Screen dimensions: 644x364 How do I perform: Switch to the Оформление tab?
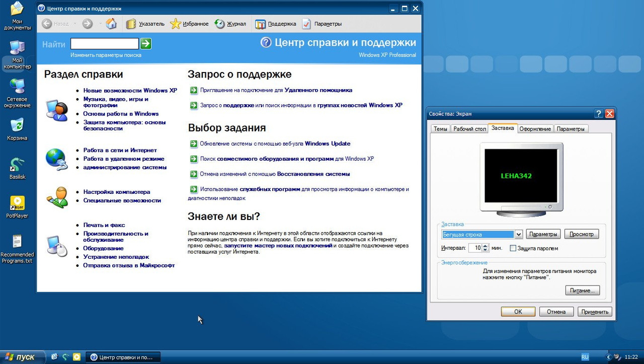point(535,129)
